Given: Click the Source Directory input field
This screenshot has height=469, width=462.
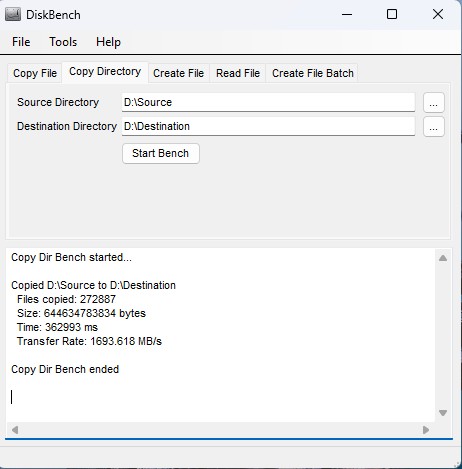Looking at the screenshot, I should pos(268,102).
